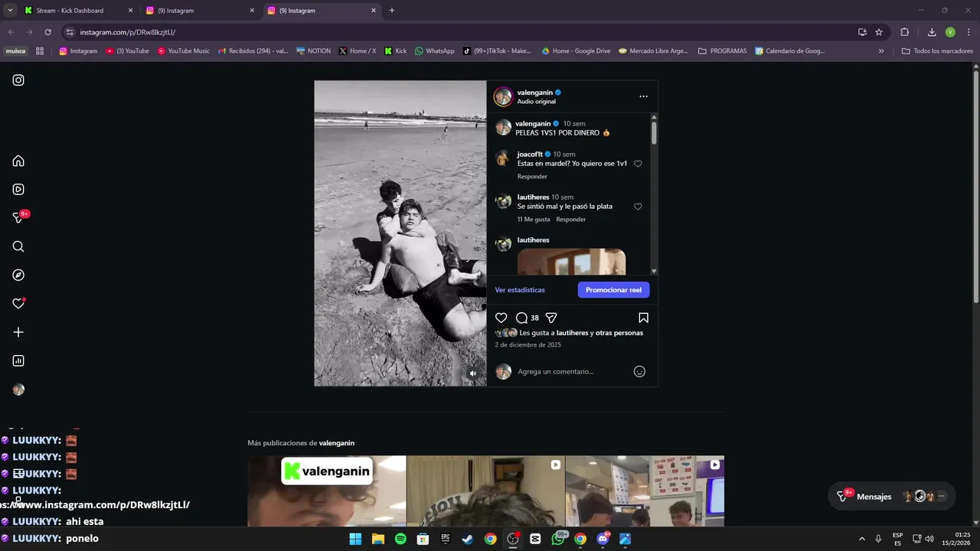The image size is (980, 551).
Task: Like the reel with heart icon
Action: coord(501,318)
